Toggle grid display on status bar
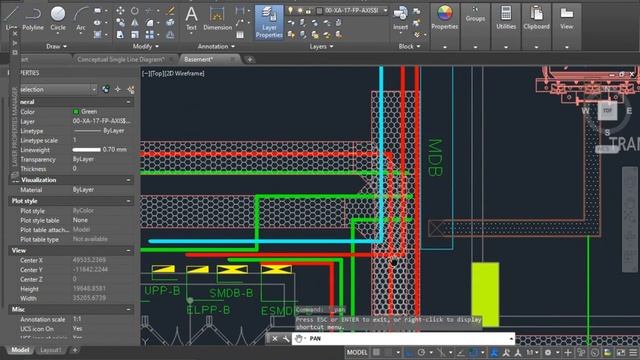 (376, 352)
